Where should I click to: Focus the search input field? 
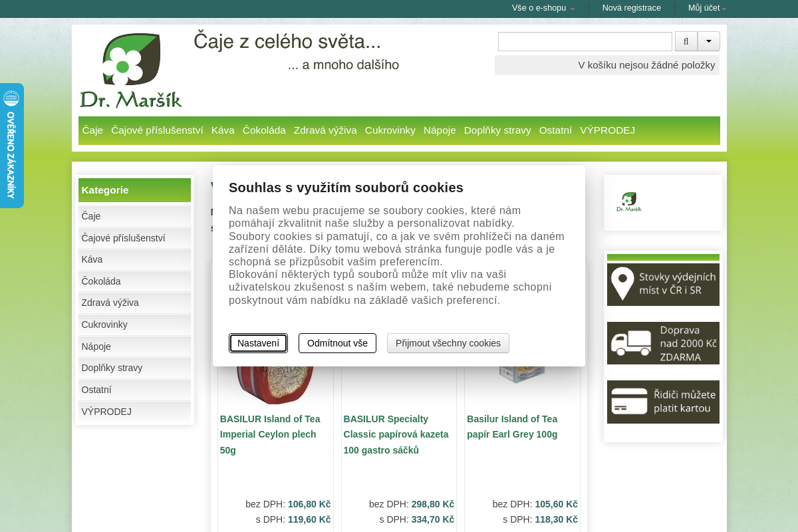585,41
